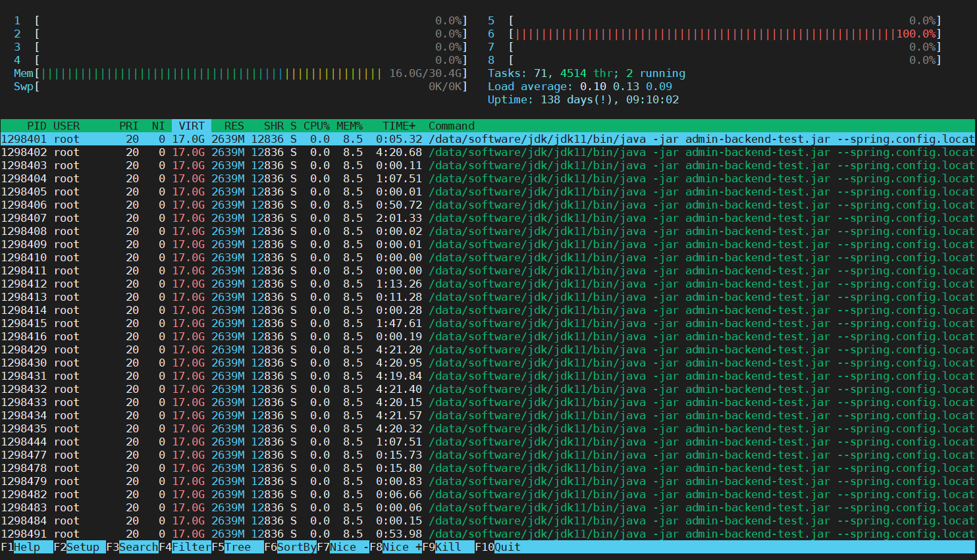Open the SortBy menu with F6SortBy
977x560 pixels.
pos(288,547)
